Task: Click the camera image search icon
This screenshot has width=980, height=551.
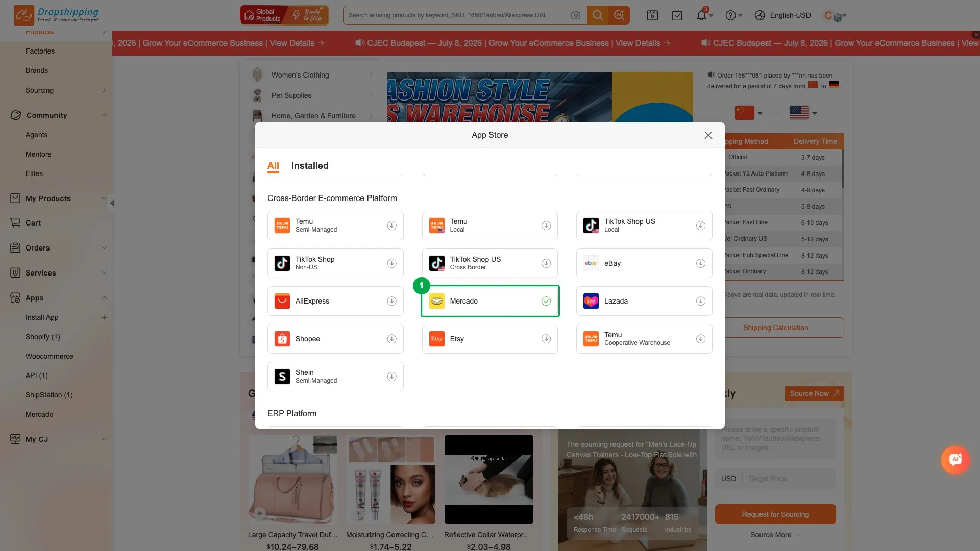Action: point(575,15)
